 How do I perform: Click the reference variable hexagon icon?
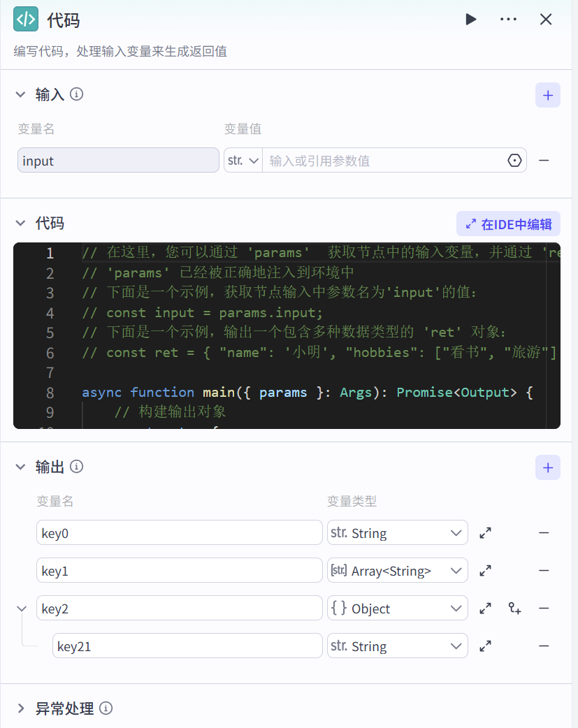click(514, 161)
